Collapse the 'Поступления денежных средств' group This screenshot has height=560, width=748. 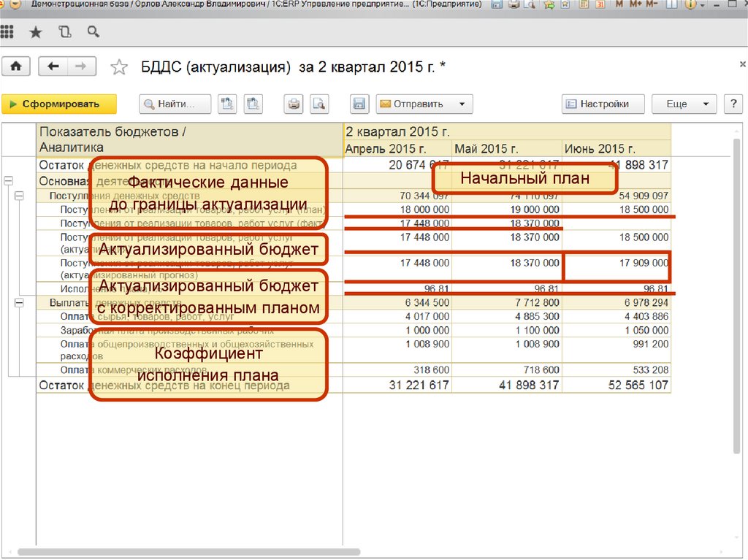(19, 196)
